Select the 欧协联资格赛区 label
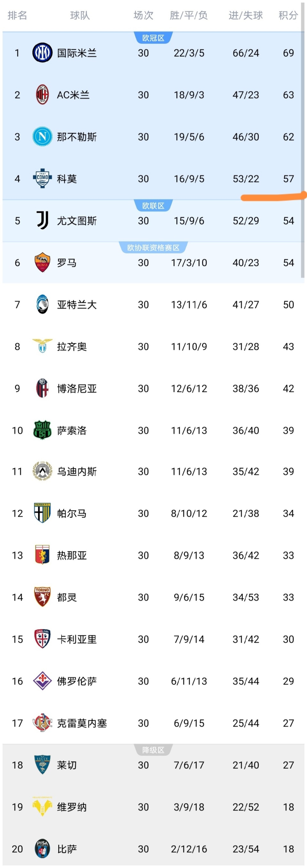307x868 pixels. pos(153,248)
